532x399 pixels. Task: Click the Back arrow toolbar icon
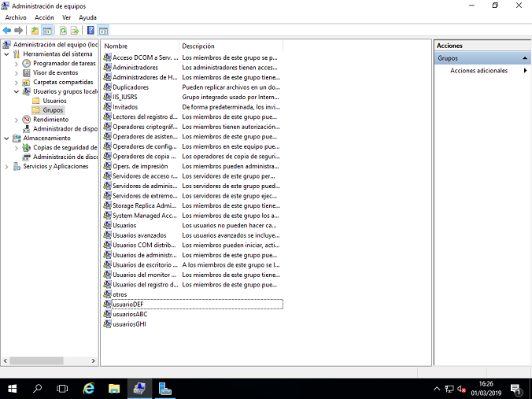tap(7, 31)
